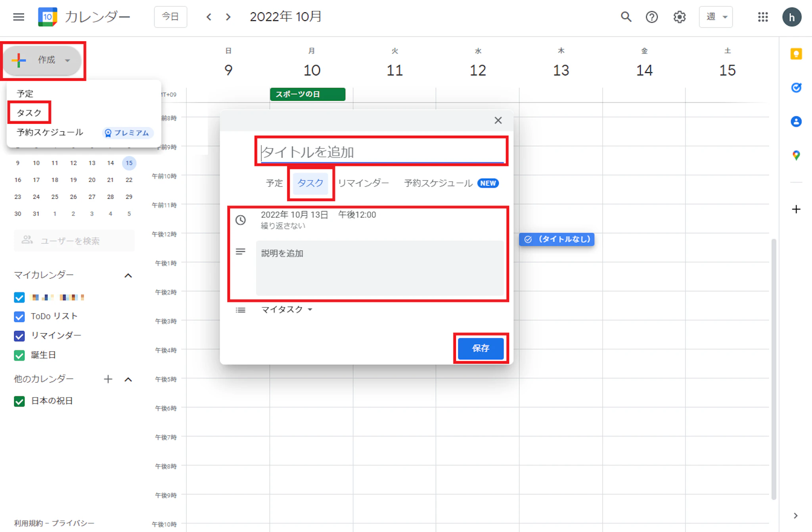812x532 pixels.
Task: Uncheck the ToDo リスト calendar checkbox
Action: [19, 317]
